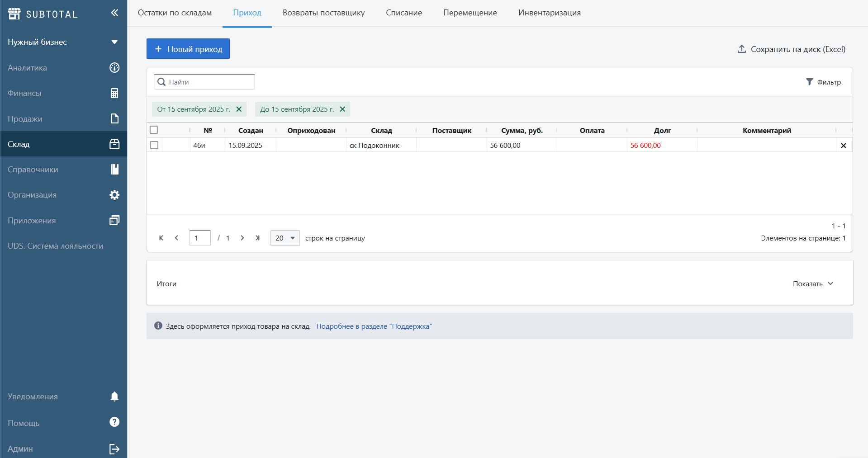
Task: Click the 'Новый приход' button
Action: point(188,49)
